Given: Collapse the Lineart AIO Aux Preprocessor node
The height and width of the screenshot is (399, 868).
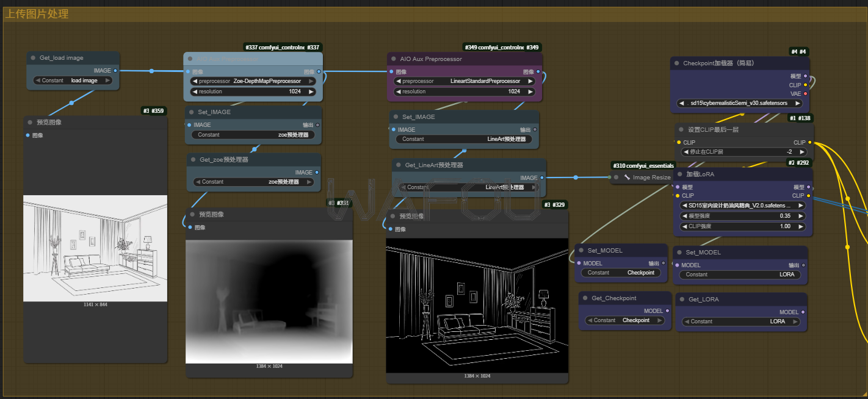Looking at the screenshot, I should tap(393, 59).
